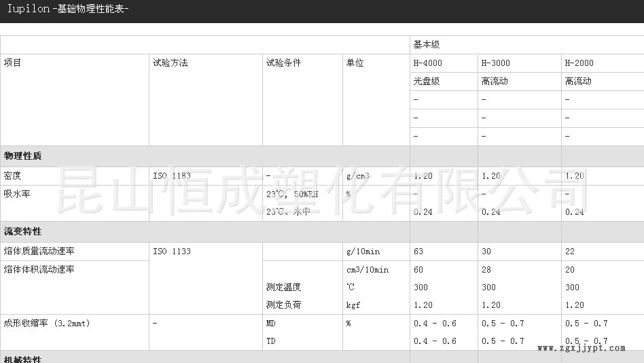Click value 30 for H-3000

tap(486, 252)
